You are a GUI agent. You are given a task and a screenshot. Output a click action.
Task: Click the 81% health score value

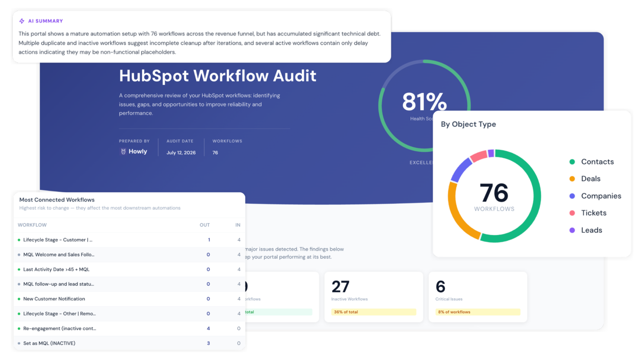point(424,101)
